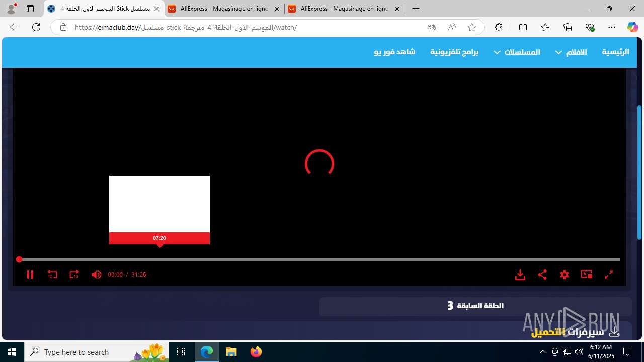This screenshot has width=644, height=362.
Task: Open notification center
Action: (628, 352)
